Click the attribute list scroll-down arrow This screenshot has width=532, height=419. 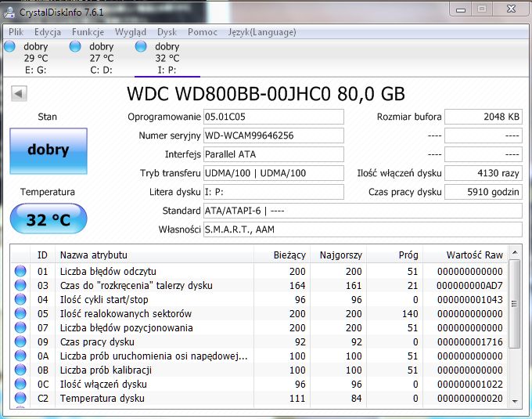tap(515, 401)
